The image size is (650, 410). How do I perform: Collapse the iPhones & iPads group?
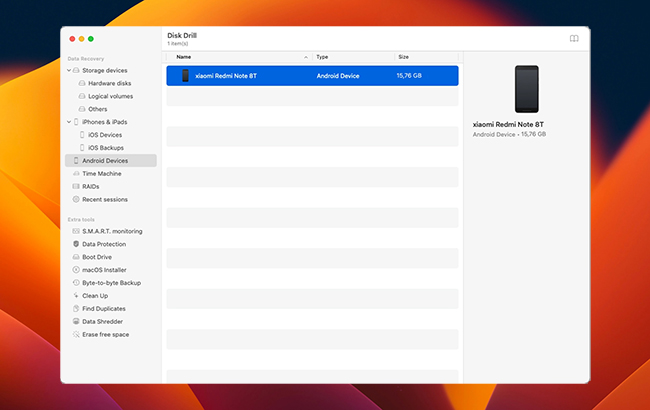pos(69,122)
